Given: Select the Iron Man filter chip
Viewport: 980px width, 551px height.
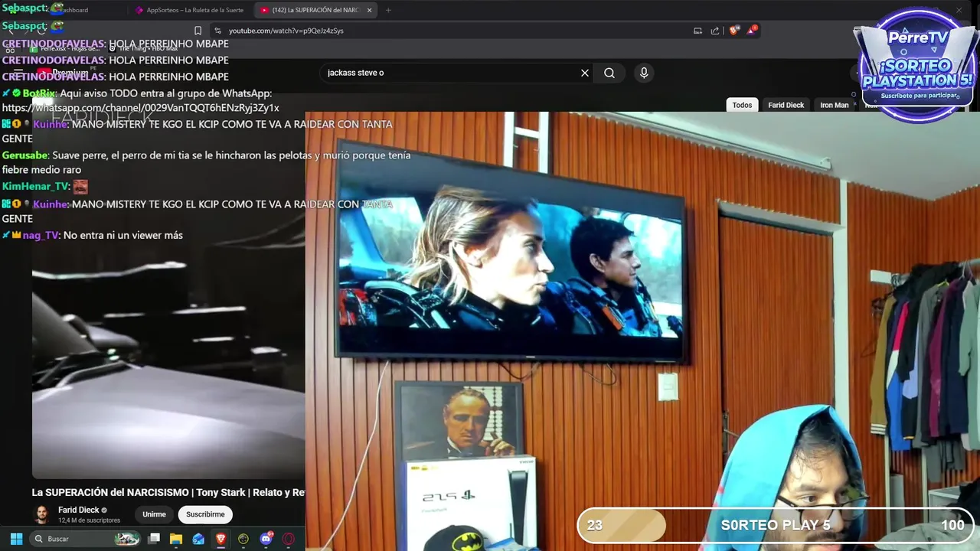Looking at the screenshot, I should [x=835, y=105].
